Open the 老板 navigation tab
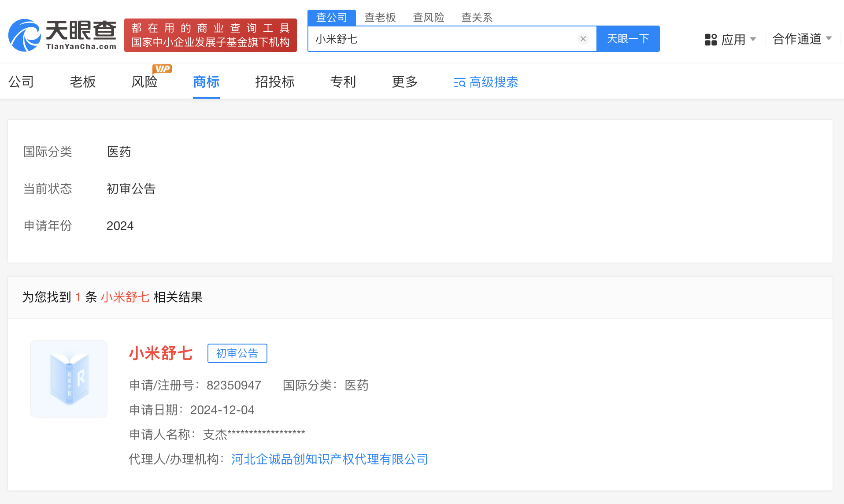This screenshot has width=844, height=504. [83, 82]
